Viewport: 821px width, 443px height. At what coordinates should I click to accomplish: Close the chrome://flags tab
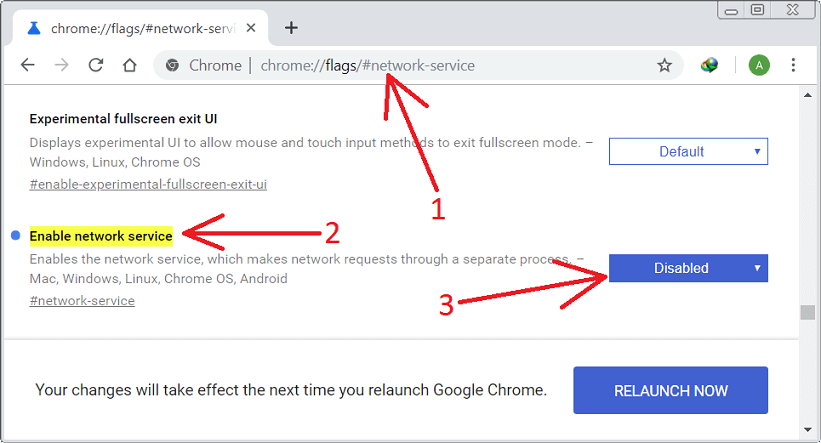[x=251, y=28]
